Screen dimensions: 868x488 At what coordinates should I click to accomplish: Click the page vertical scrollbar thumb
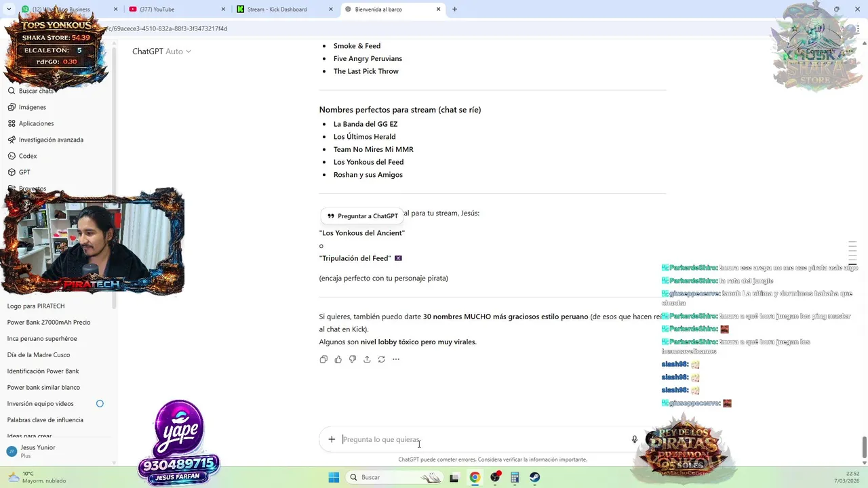click(x=864, y=447)
